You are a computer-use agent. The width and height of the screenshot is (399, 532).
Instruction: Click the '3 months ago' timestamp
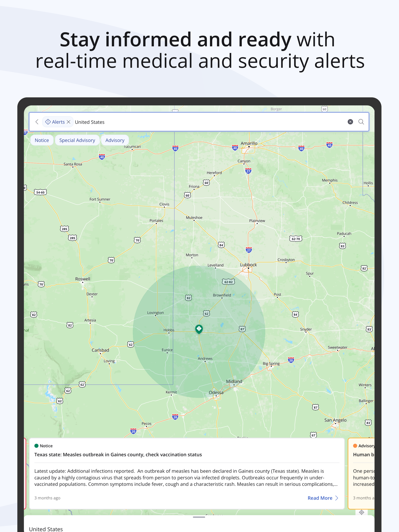coord(47,498)
